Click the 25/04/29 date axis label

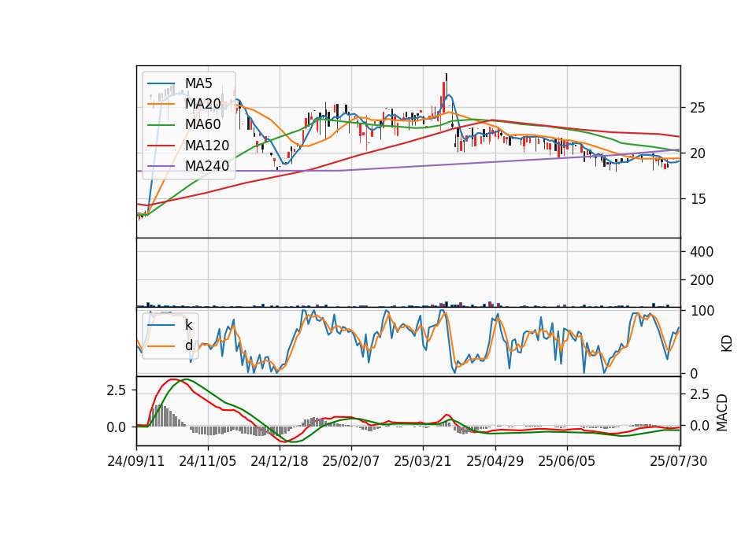point(495,461)
